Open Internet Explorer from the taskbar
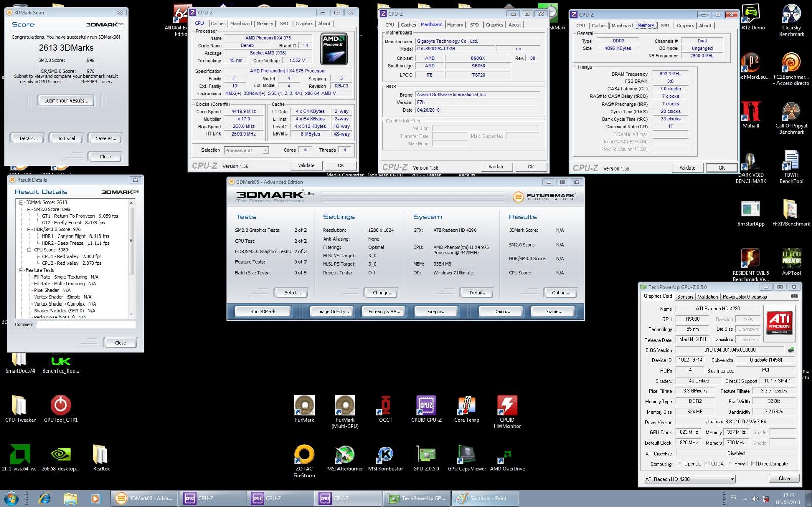The width and height of the screenshot is (812, 507). point(44,498)
